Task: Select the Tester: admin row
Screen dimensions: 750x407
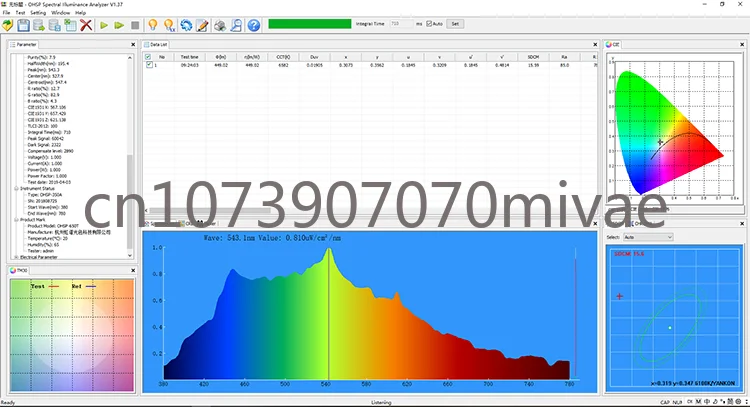Action: (x=41, y=251)
